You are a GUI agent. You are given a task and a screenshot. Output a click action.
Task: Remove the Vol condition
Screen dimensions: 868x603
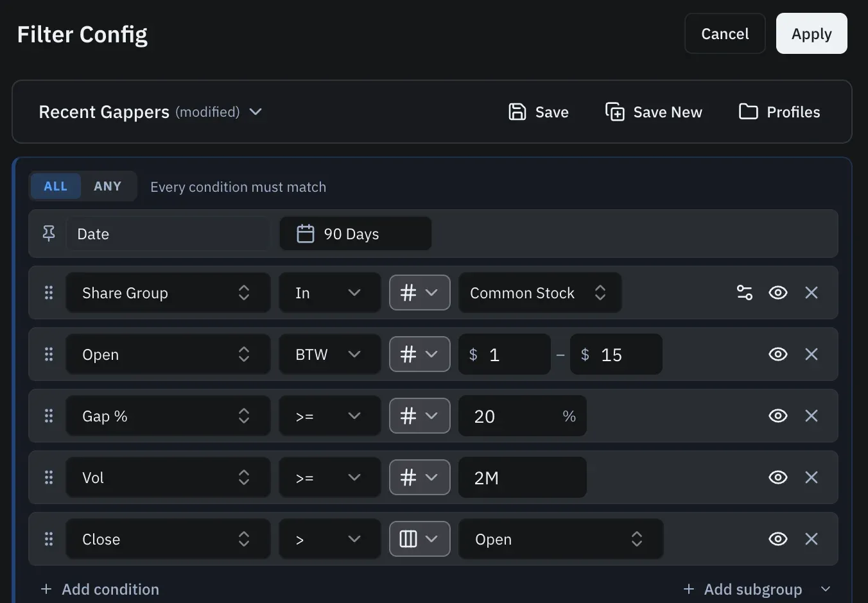click(x=812, y=477)
